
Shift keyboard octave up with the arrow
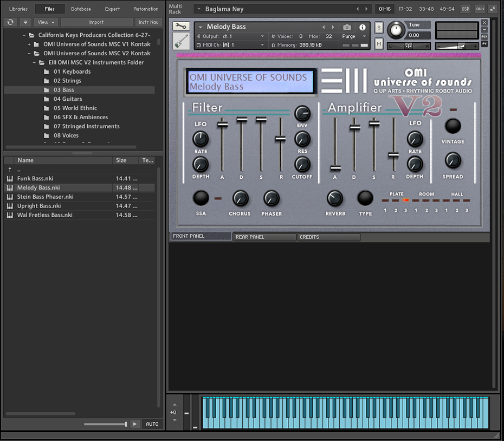tap(175, 405)
